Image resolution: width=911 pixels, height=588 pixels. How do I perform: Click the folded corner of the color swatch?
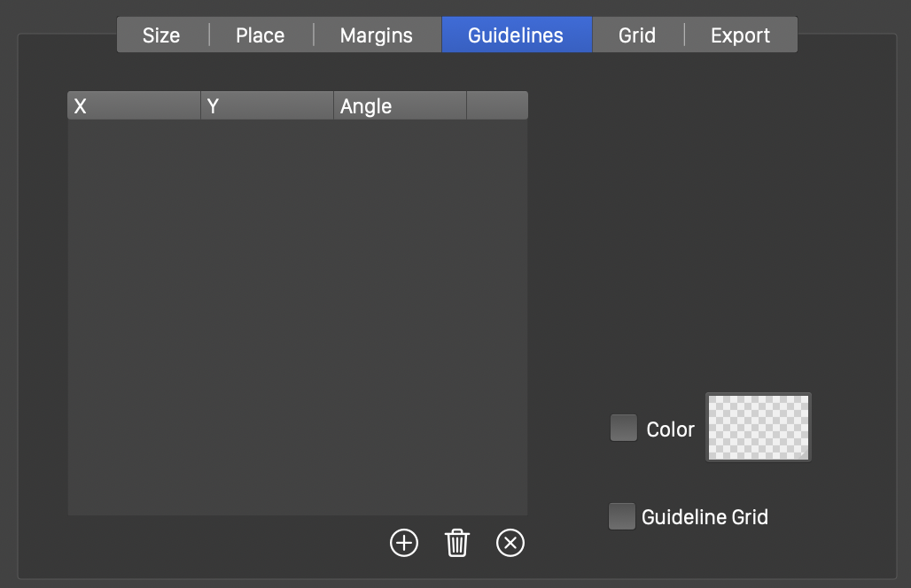click(803, 453)
